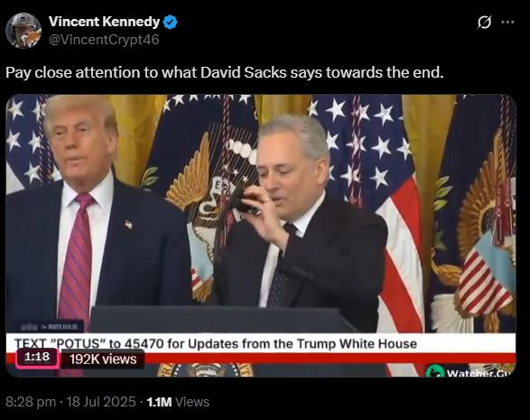
Task: View the 1.1M Views analytics
Action: pos(178,402)
